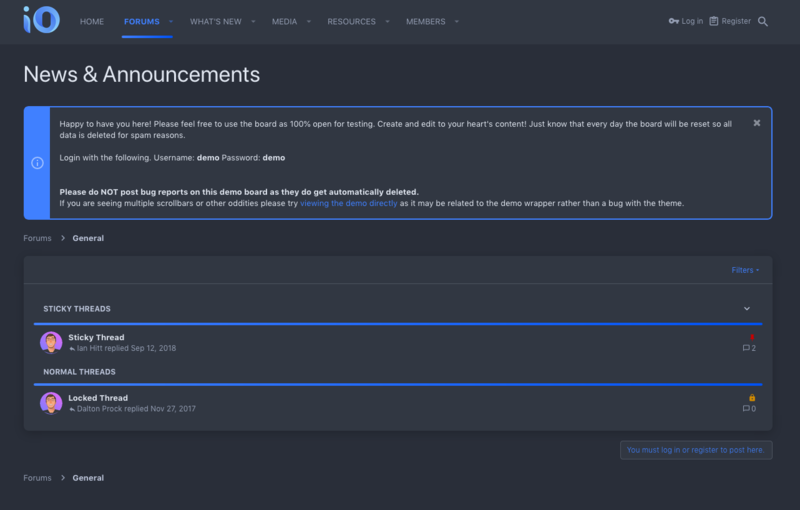Go to the Home tab
This screenshot has height=510, width=800.
pos(92,21)
